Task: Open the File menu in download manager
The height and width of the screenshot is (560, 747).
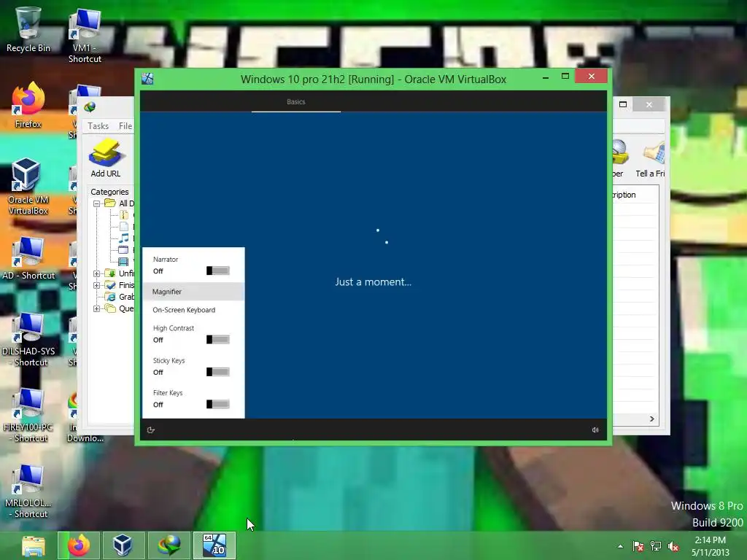Action: 125,126
